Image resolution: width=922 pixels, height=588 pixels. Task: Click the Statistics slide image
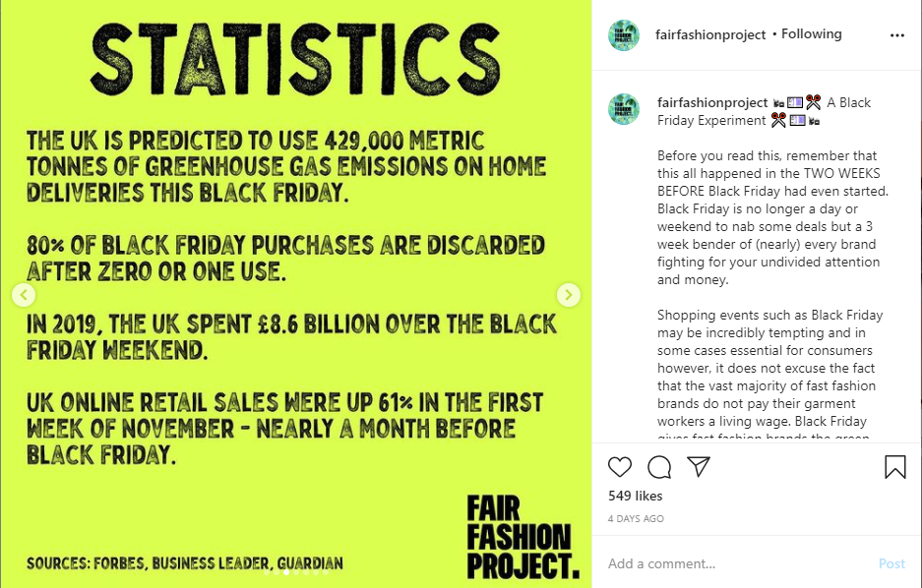(x=295, y=294)
